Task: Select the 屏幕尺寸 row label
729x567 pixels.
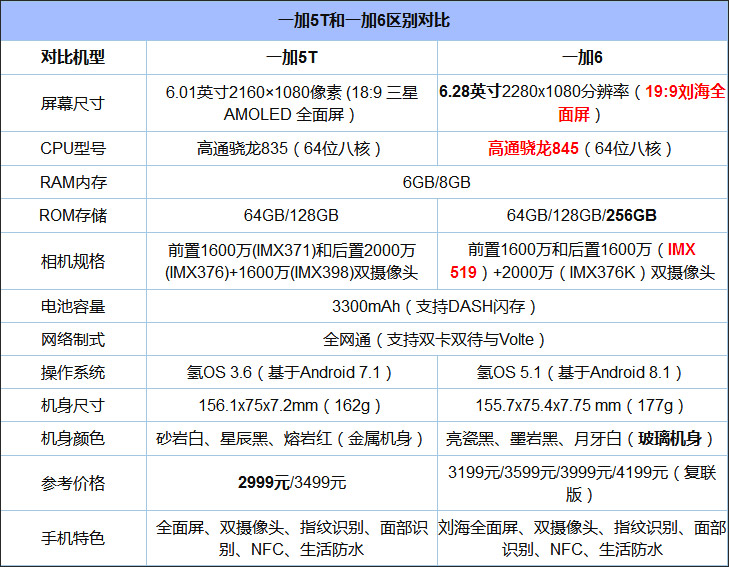Action: tap(73, 103)
